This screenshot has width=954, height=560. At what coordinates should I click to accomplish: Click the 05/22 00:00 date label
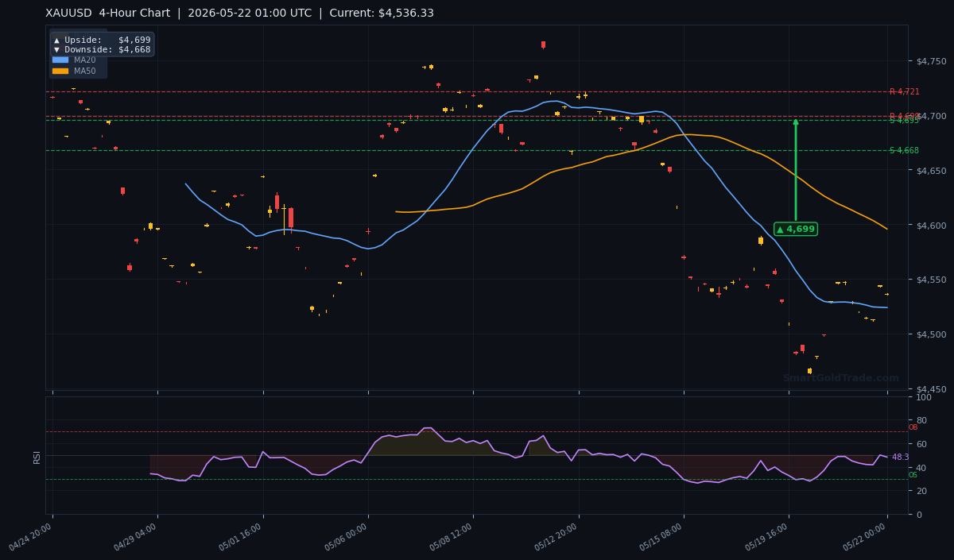click(865, 536)
